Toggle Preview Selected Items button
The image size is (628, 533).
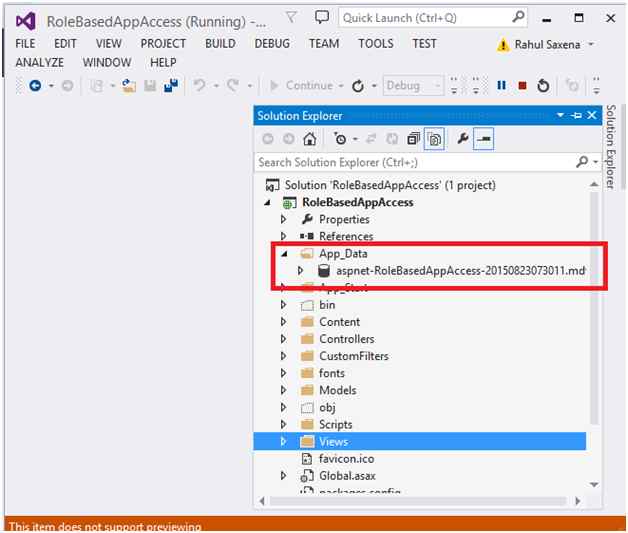[483, 139]
